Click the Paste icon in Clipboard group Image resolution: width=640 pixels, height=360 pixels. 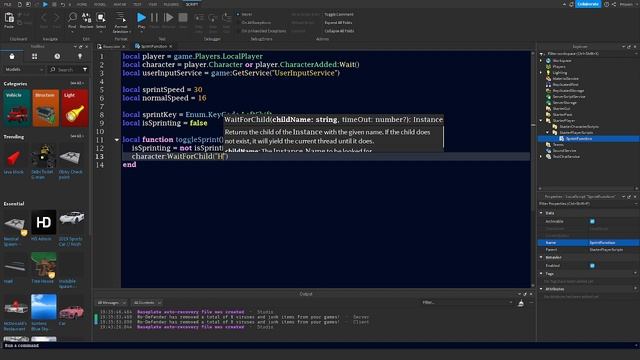click(x=9, y=18)
